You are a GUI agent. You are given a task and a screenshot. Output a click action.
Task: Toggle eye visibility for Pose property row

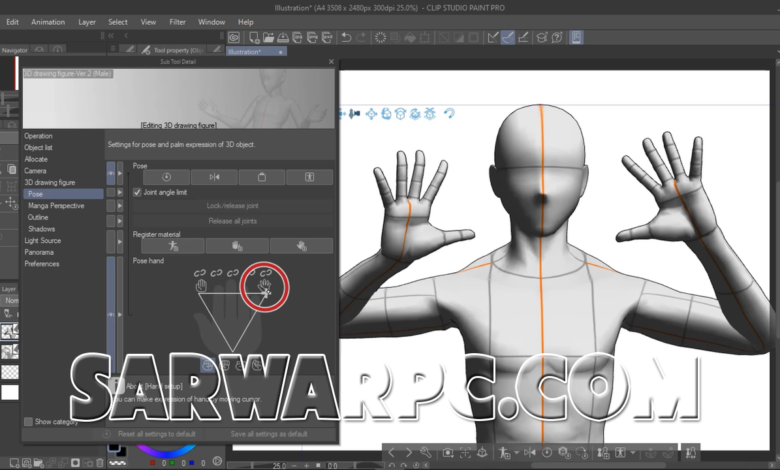(x=111, y=174)
